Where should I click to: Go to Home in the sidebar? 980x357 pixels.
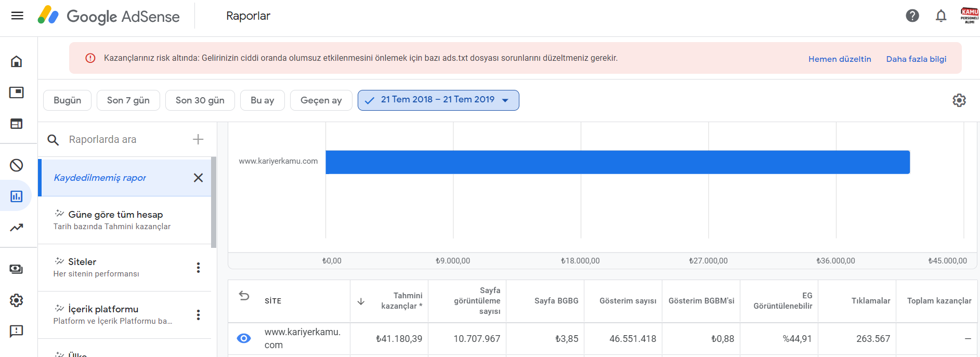click(x=17, y=61)
